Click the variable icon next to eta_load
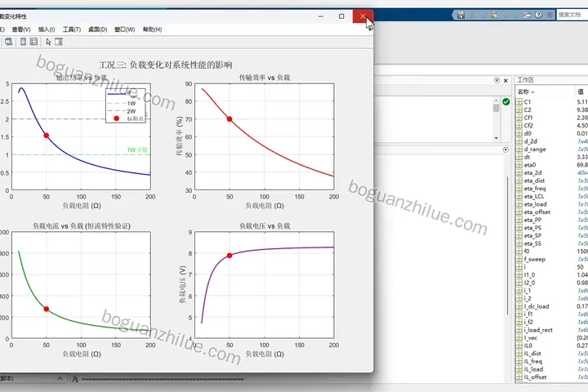 coord(519,204)
